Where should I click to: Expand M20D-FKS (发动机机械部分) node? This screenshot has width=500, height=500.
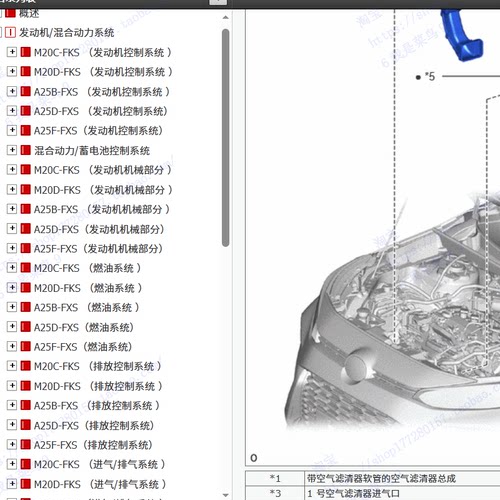[x=12, y=189]
